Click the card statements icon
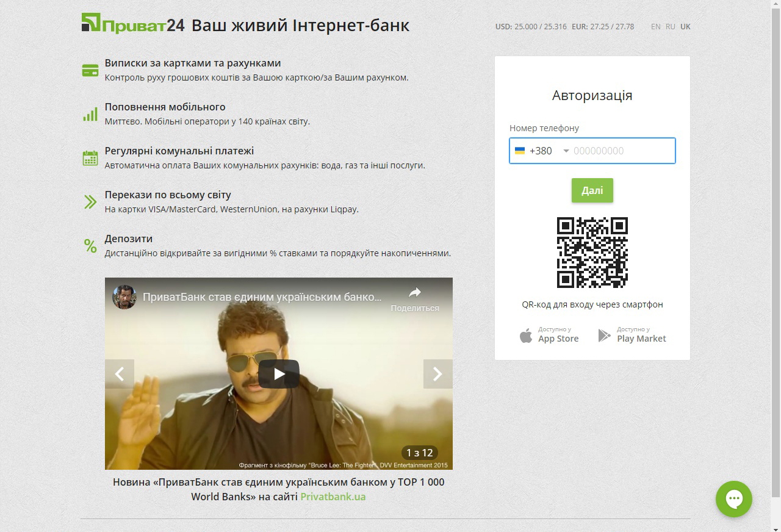Screen dimensions: 781x532 pyautogui.click(x=90, y=70)
